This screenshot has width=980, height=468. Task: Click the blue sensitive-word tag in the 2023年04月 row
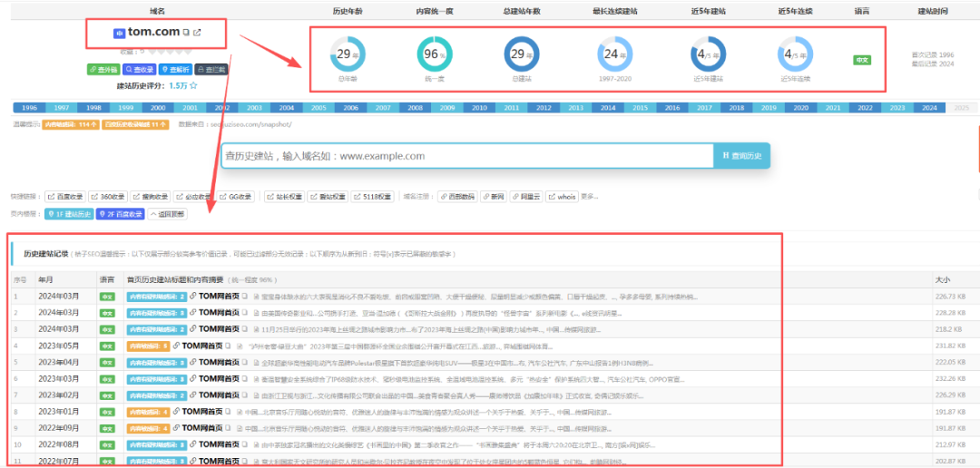[x=156, y=363]
